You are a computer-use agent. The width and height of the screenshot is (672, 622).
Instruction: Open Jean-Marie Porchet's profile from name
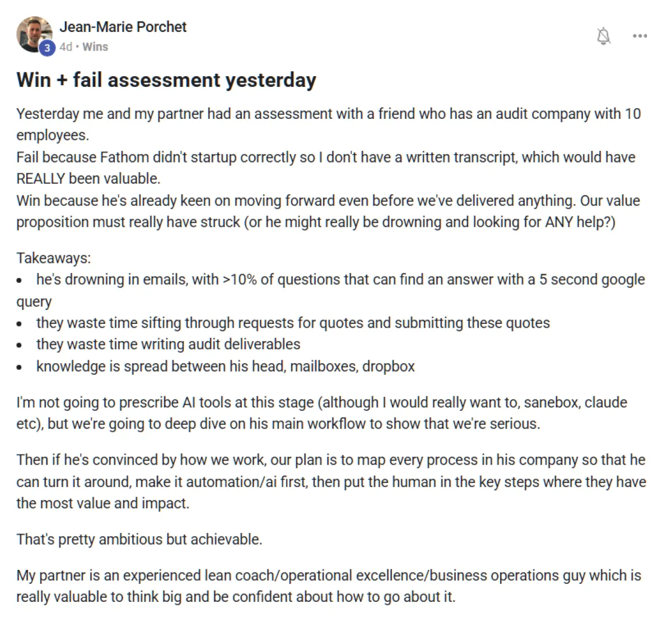coord(123,26)
